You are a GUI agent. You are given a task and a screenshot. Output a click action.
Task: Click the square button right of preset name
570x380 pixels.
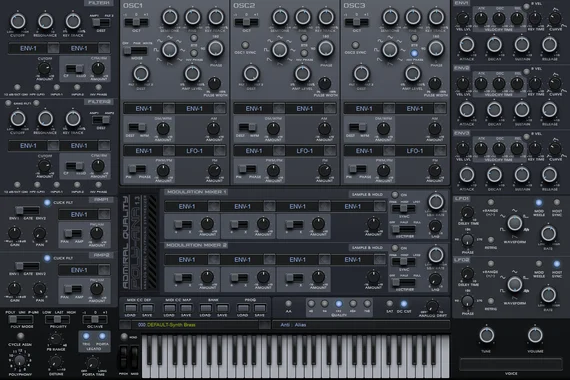coord(265,325)
